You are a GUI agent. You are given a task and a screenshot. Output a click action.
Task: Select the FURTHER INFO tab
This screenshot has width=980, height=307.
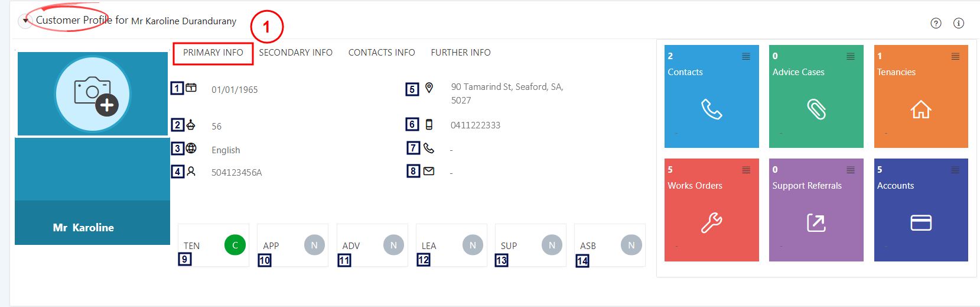pos(461,53)
